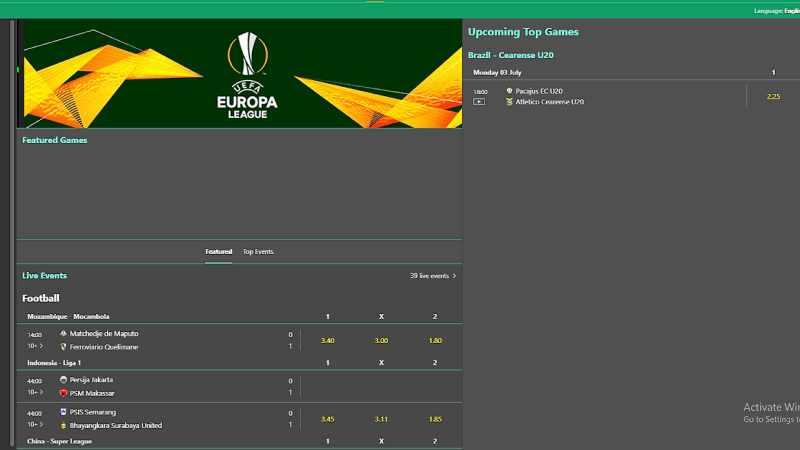
Task: Open China - Super League header
Action: click(60, 441)
